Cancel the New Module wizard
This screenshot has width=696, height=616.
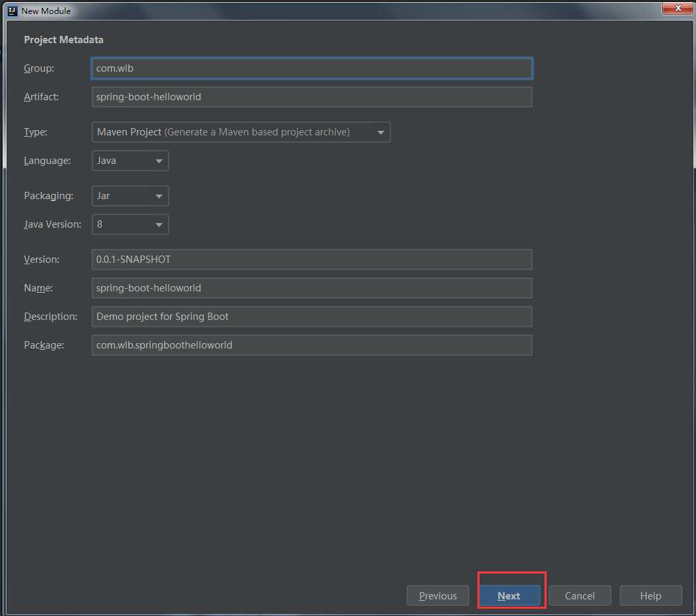(x=580, y=595)
